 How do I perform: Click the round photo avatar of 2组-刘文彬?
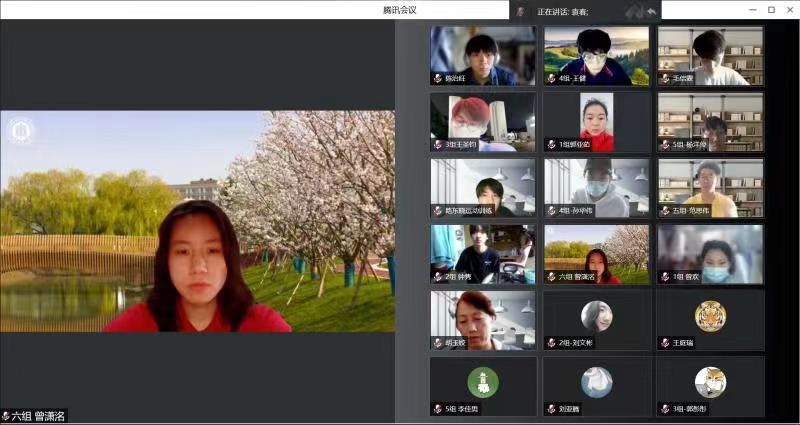click(x=596, y=315)
